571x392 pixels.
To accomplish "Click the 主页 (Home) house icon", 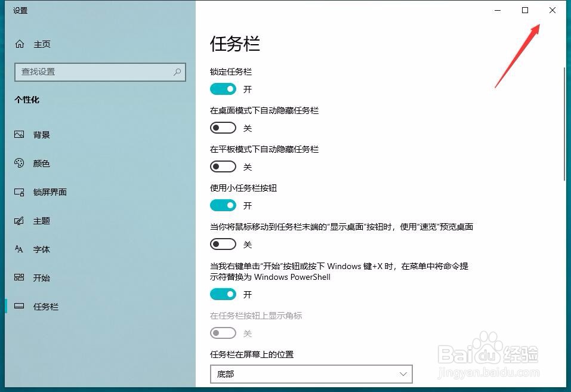I will point(18,44).
